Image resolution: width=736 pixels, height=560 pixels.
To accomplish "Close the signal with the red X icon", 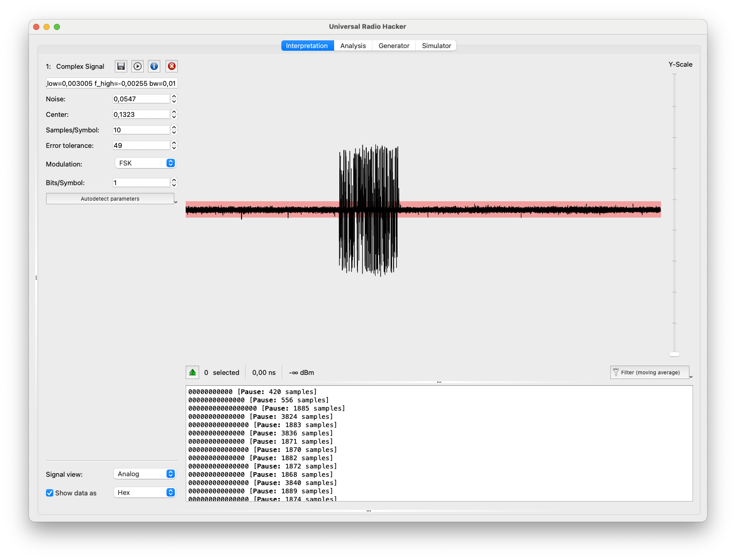I will [172, 66].
